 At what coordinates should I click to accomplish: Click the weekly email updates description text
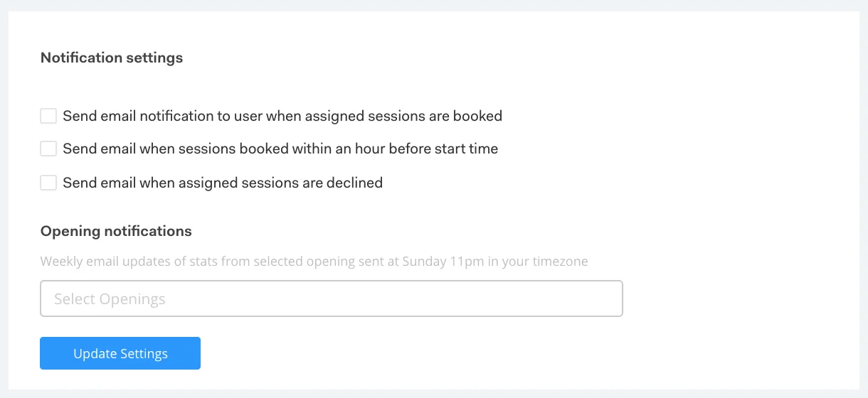[314, 261]
